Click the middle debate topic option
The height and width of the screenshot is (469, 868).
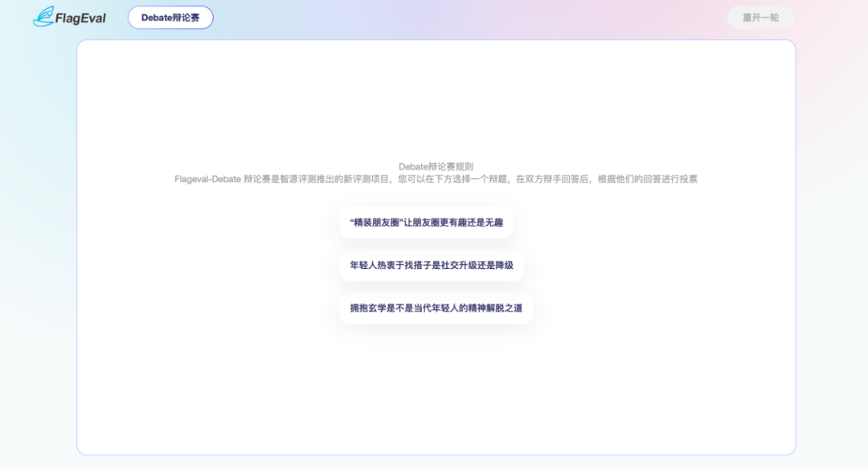(432, 266)
